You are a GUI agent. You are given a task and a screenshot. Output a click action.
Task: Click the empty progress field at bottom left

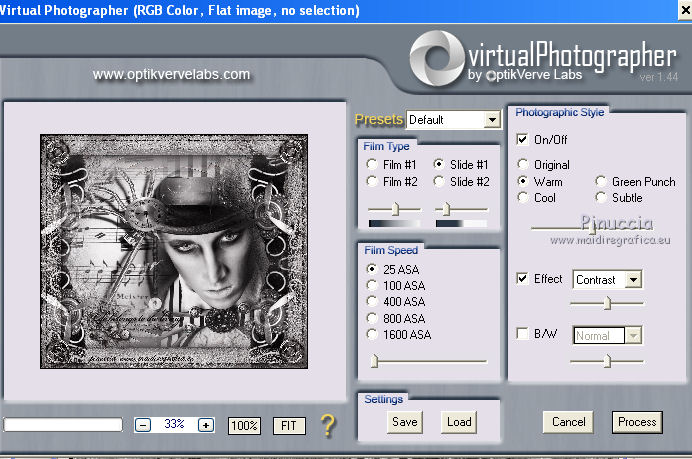coord(63,425)
